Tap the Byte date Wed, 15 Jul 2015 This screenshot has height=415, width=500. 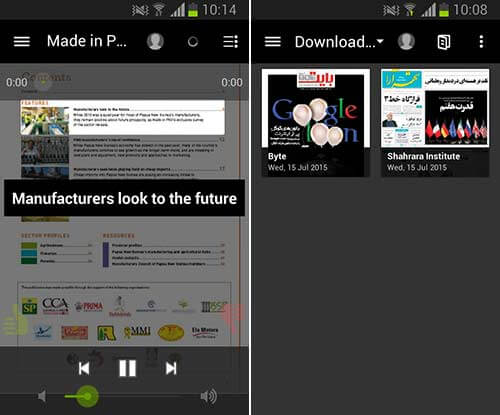tap(298, 167)
